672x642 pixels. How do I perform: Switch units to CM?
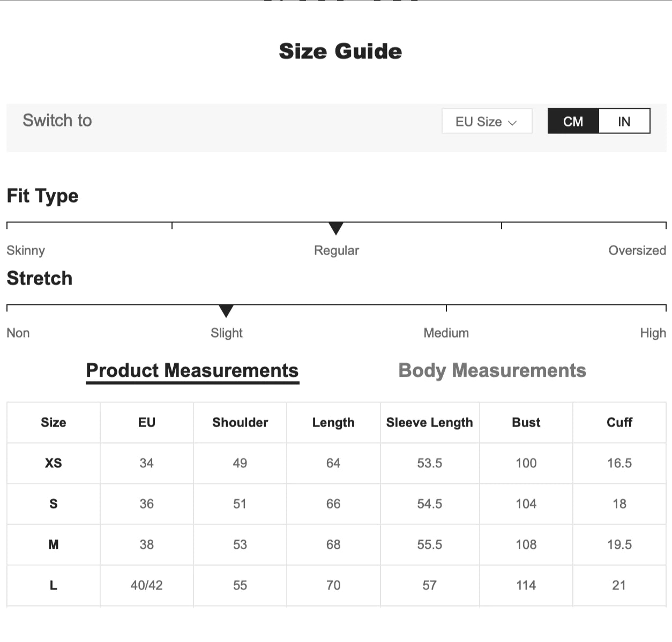573,122
